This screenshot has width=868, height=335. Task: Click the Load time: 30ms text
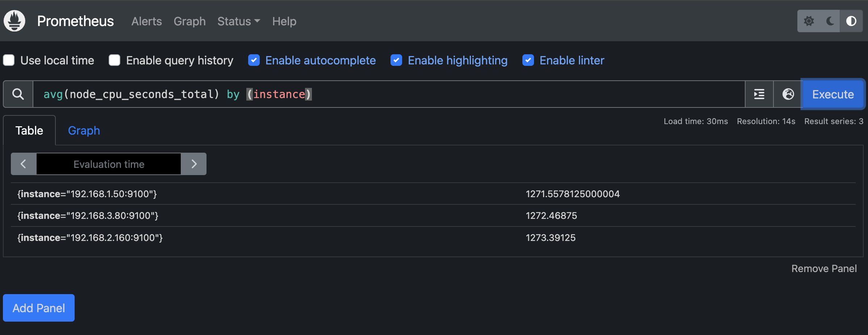click(x=696, y=121)
